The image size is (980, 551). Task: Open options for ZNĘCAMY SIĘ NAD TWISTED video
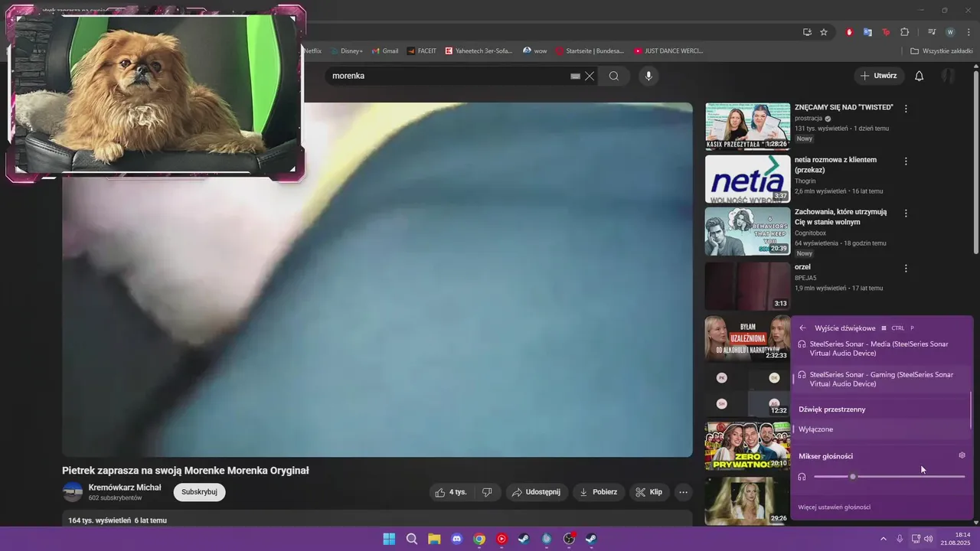coord(906,109)
